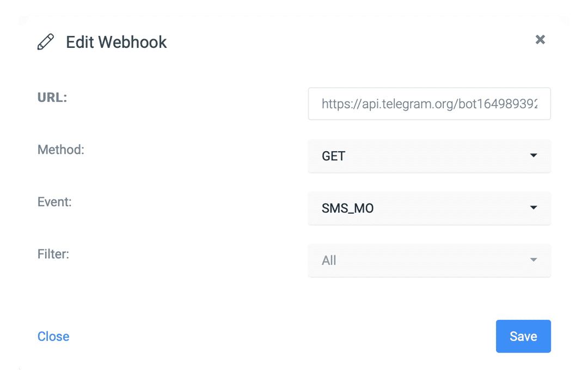Click the URL: label
The image size is (588, 391).
52,97
